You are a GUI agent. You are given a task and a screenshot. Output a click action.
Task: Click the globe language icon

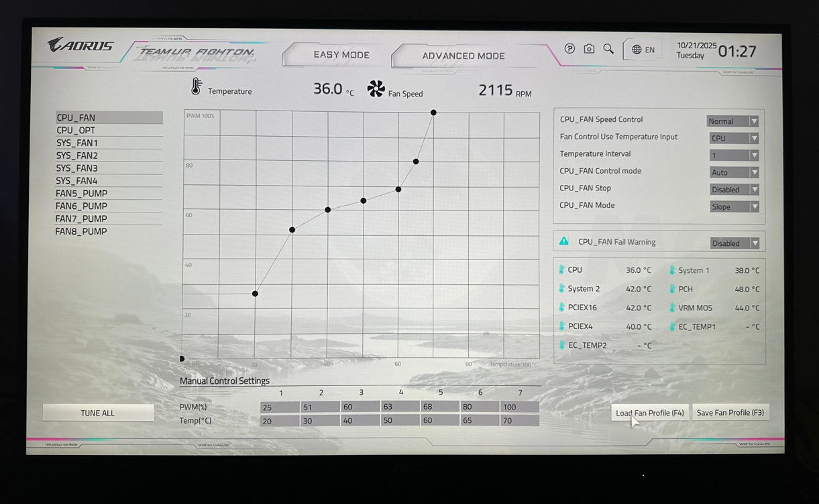coord(637,49)
